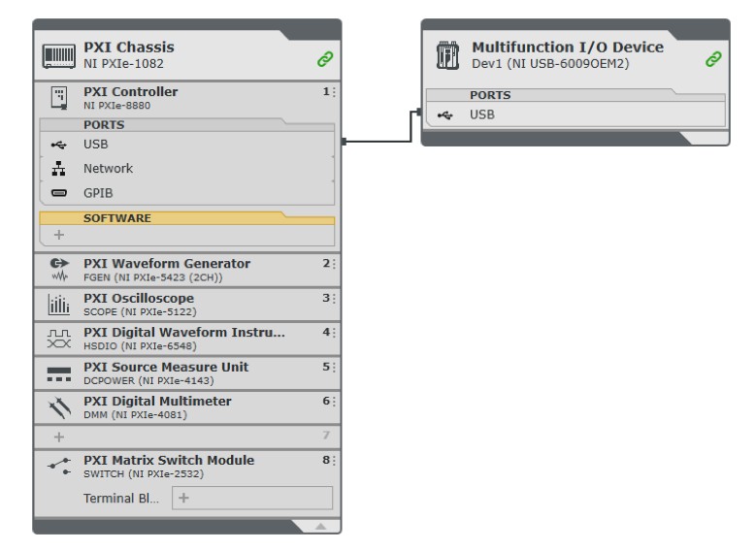Click the USB icon under PXI Controller ports
Image resolution: width=756 pixels, height=551 pixels.
pyautogui.click(x=59, y=145)
